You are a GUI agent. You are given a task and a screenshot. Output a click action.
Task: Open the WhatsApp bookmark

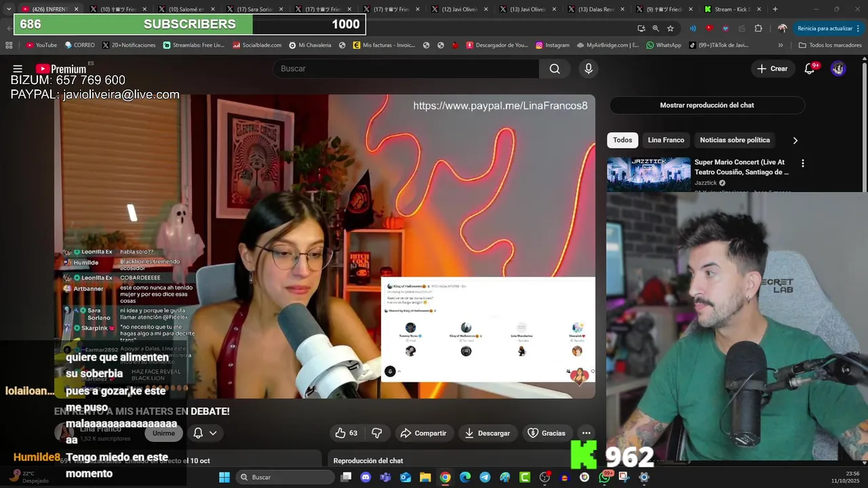coord(663,45)
